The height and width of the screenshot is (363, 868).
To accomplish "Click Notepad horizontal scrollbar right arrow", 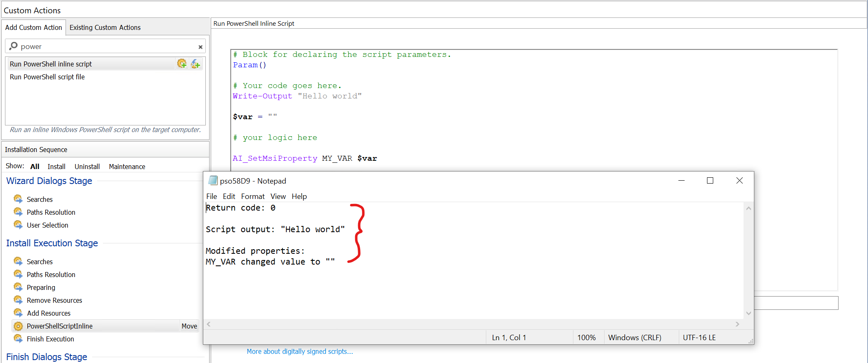I will [737, 324].
